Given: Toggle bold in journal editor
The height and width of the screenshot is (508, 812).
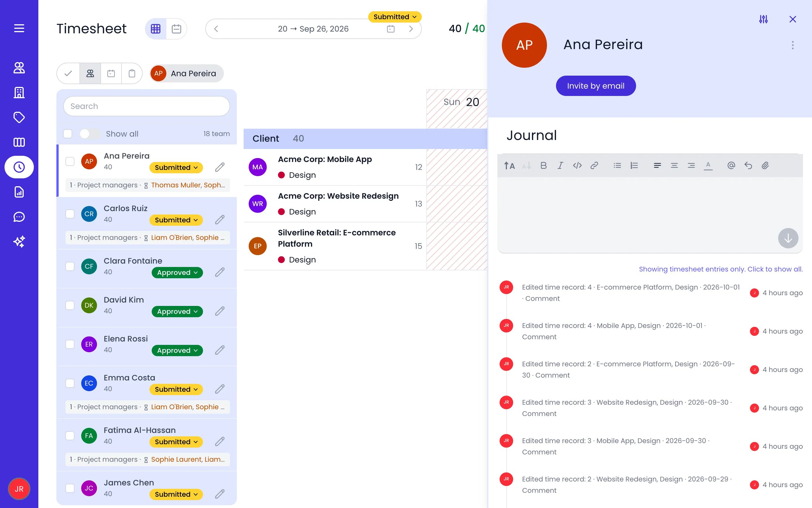Looking at the screenshot, I should [x=544, y=165].
